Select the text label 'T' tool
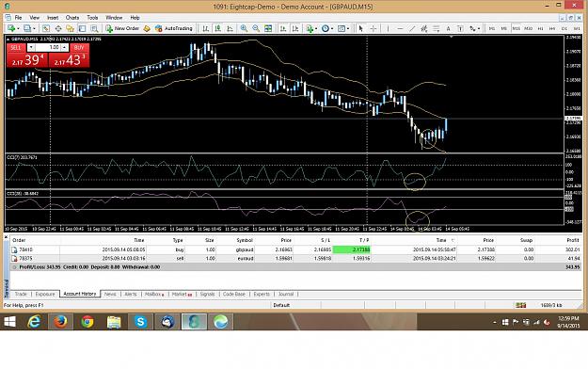Viewport: 588px width, 369px height. [x=460, y=28]
